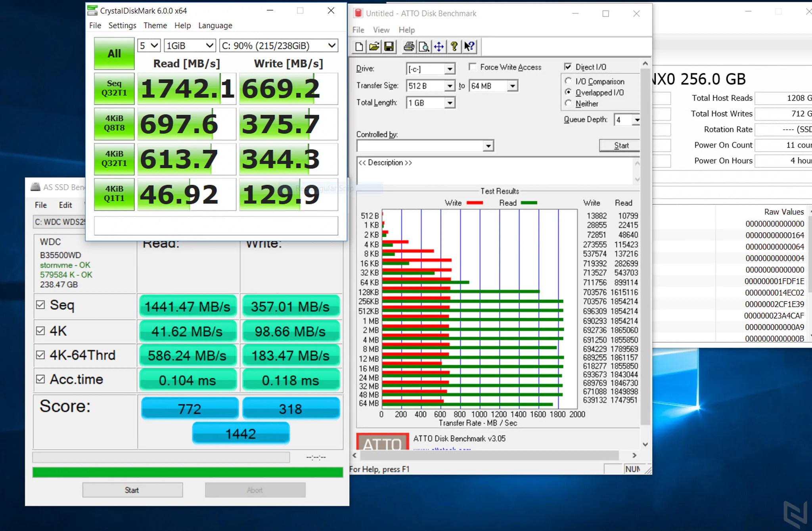Run the 4KiB Q1T1 test
This screenshot has height=531, width=812.
(114, 194)
